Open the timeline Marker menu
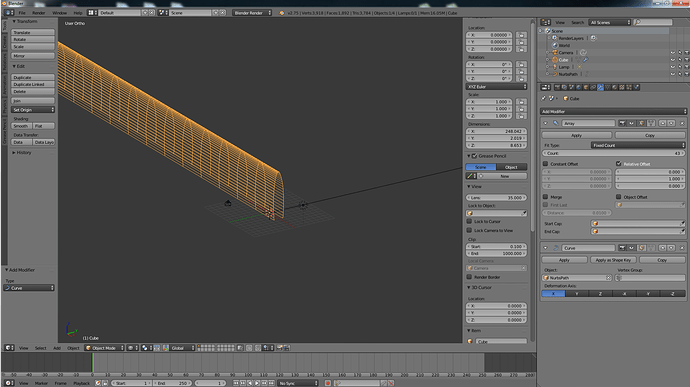The height and width of the screenshot is (387, 690). [41, 383]
